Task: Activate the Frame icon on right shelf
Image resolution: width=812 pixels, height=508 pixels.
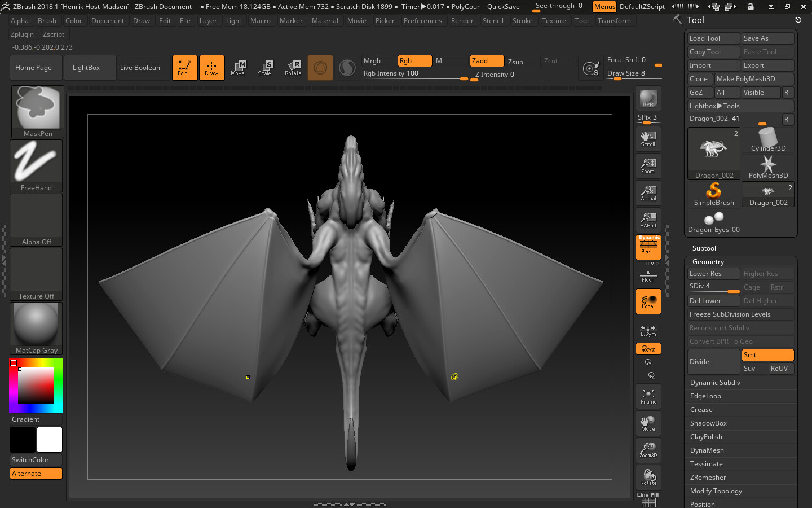Action: [x=647, y=396]
